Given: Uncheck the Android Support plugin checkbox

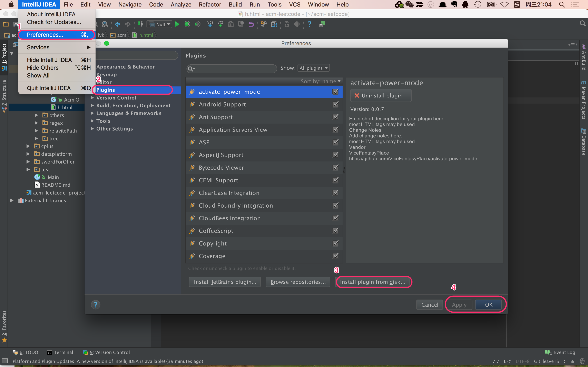Looking at the screenshot, I should pyautogui.click(x=335, y=104).
